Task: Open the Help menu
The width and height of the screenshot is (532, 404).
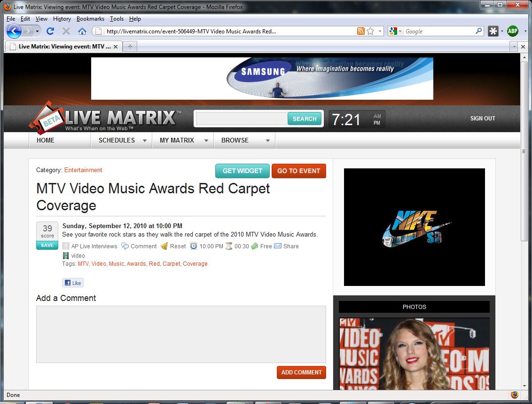Action: pyautogui.click(x=135, y=19)
